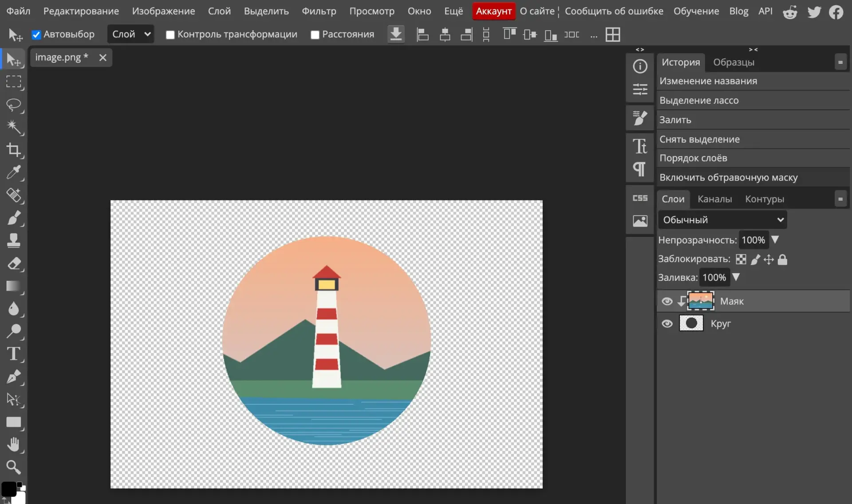This screenshot has width=852, height=504.
Task: Click the Маяк layer thumbnail
Action: [701, 301]
